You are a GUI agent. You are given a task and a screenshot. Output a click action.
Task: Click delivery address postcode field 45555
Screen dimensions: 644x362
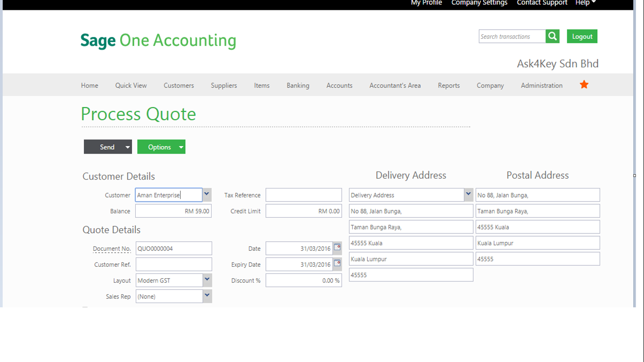411,275
